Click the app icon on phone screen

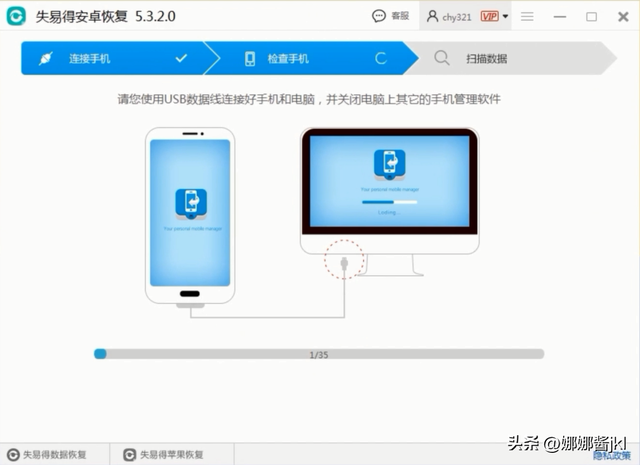(191, 204)
